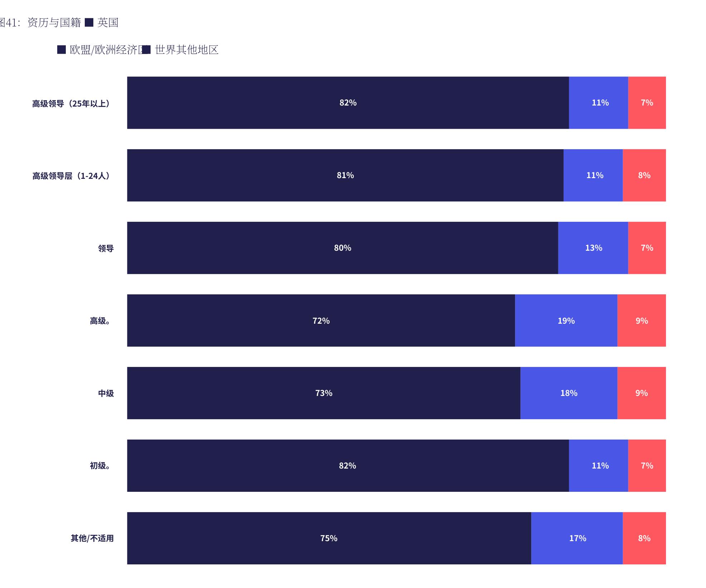Click the 英国 legend color square
Screen dimensions: 706x588
89,23
